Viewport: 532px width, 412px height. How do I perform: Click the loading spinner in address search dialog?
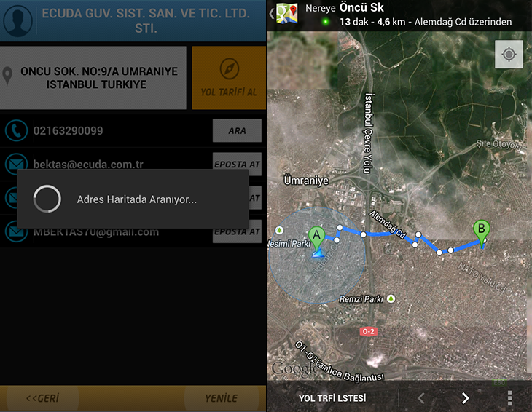pos(47,199)
